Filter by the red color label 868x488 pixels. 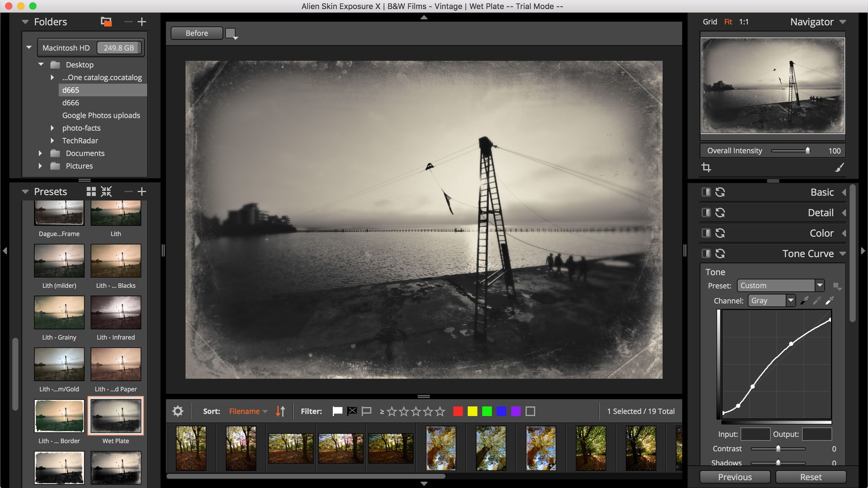click(x=458, y=411)
